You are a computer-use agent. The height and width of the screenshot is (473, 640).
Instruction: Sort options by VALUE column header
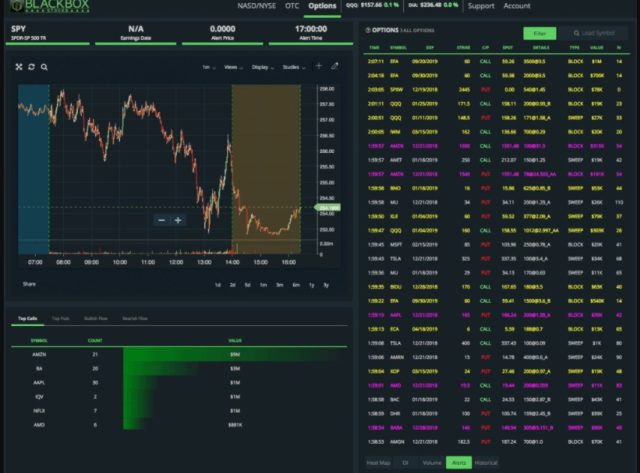tap(596, 48)
